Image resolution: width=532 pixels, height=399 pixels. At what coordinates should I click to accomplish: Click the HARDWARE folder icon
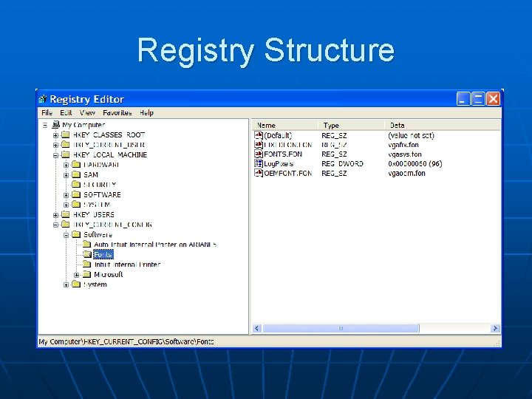click(76, 165)
